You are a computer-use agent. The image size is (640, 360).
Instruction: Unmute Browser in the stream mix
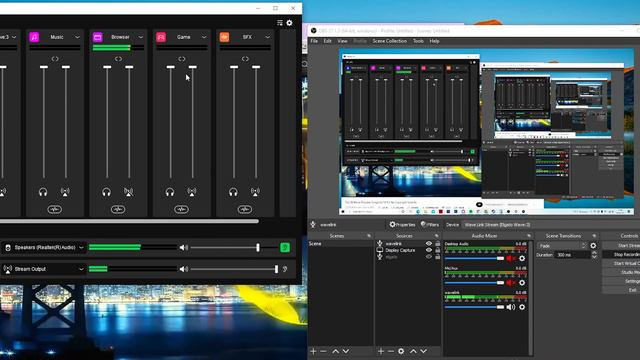129,192
